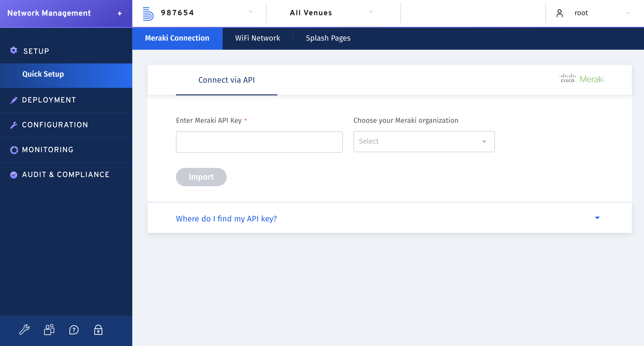The height and width of the screenshot is (346, 644).
Task: Click inside the Meraki API Key field
Action: [259, 142]
